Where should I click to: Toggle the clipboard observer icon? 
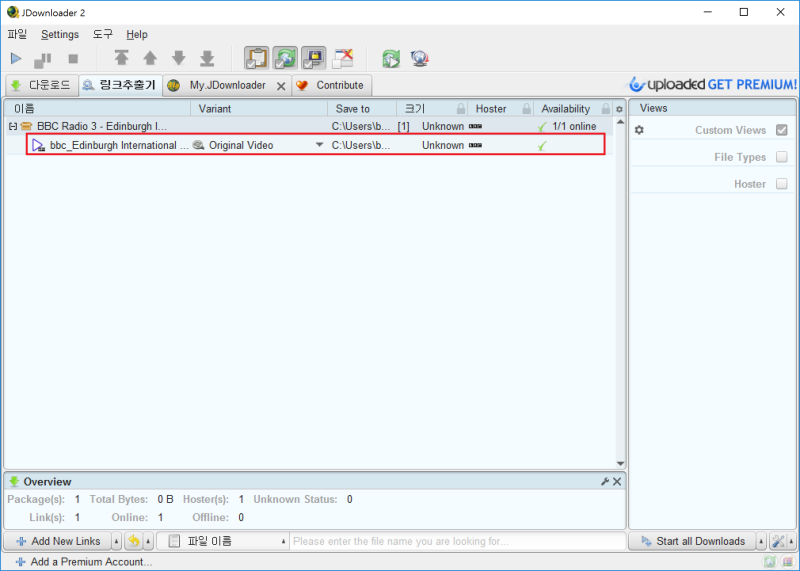click(257, 58)
